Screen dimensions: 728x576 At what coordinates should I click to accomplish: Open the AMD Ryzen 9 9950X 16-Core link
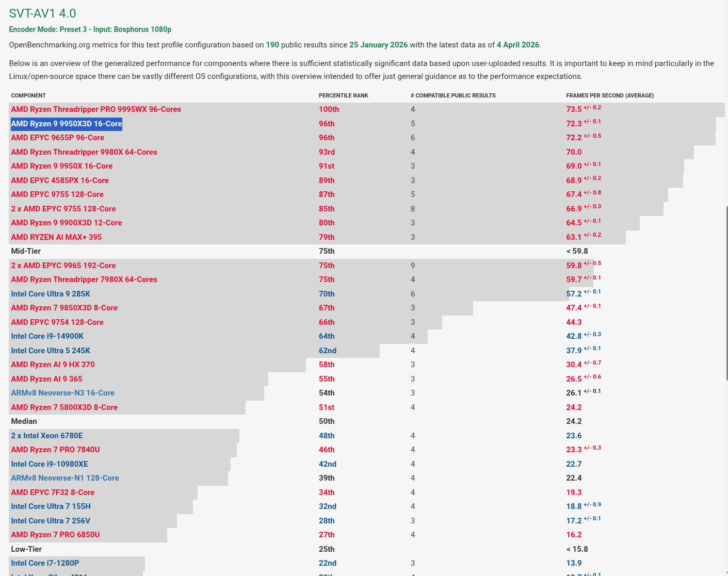(62, 166)
